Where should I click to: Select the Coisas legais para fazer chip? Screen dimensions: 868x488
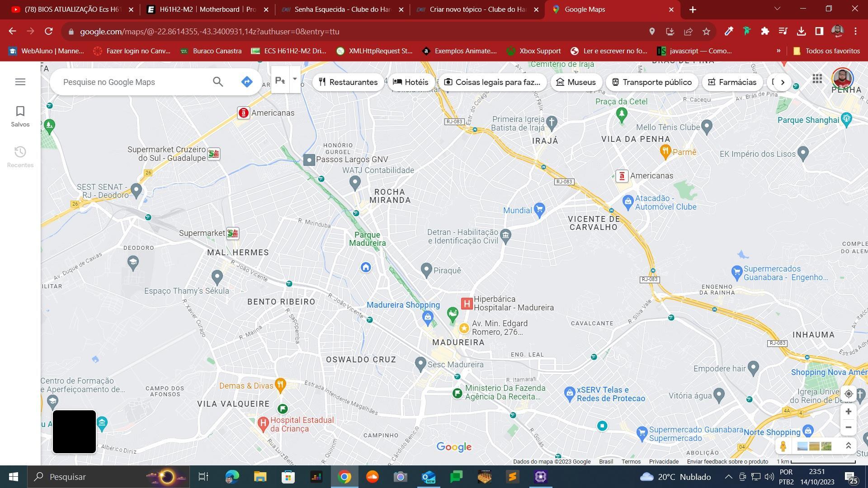492,82
